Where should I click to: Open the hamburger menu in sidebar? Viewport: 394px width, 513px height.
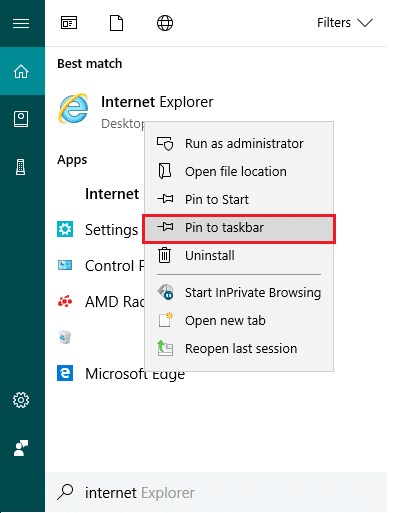click(x=21, y=23)
